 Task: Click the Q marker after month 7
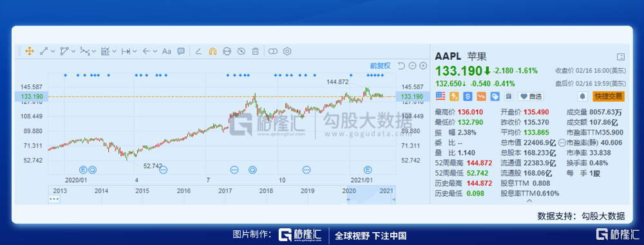(252, 169)
